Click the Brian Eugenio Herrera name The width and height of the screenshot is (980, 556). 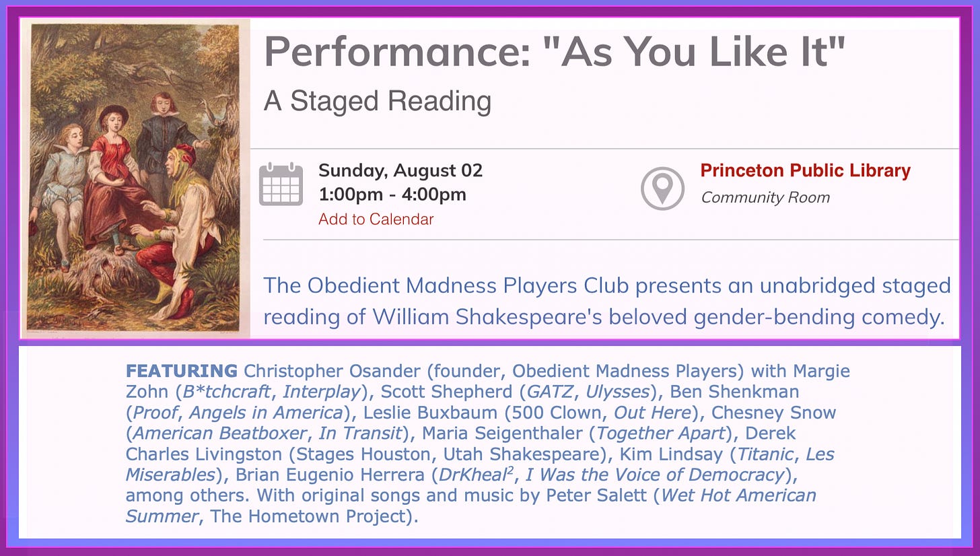(x=332, y=475)
